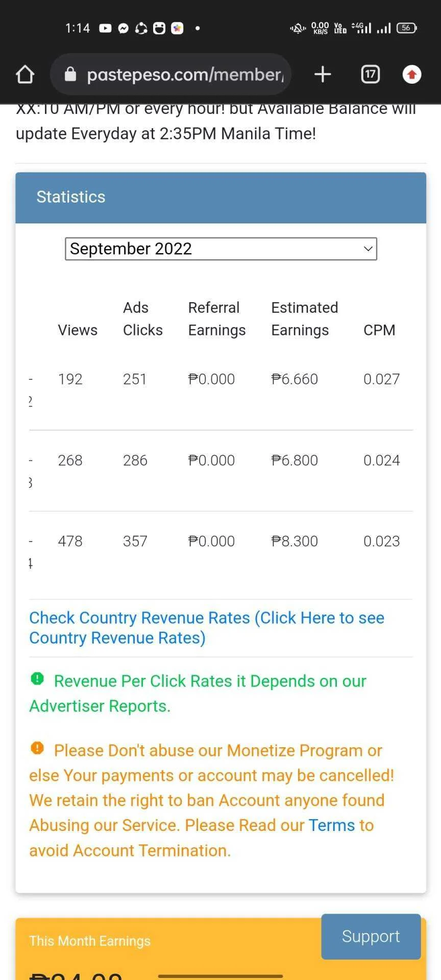The width and height of the screenshot is (441, 980).
Task: Select the CPM value 0.027
Action: coord(382,379)
